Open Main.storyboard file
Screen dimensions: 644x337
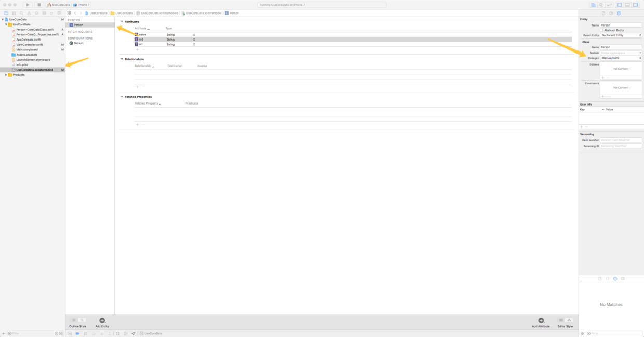pyautogui.click(x=26, y=50)
